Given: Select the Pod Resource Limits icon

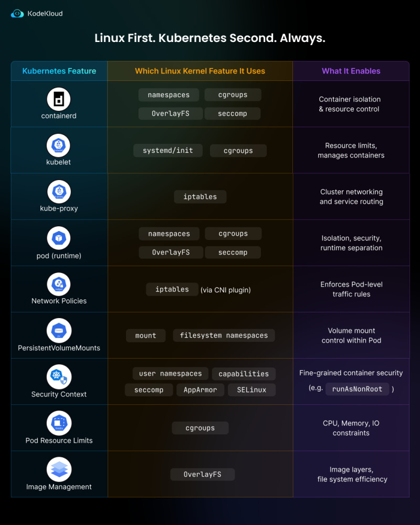Looking at the screenshot, I should [x=59, y=423].
